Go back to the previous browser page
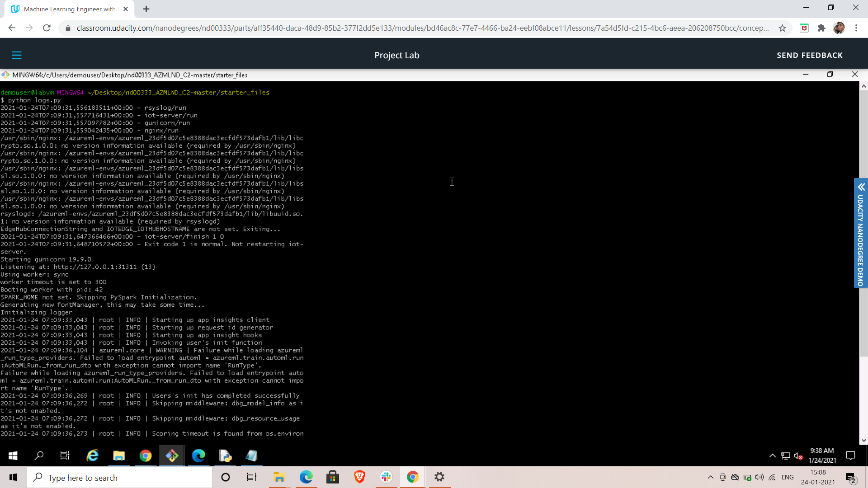868x488 pixels. [12, 28]
